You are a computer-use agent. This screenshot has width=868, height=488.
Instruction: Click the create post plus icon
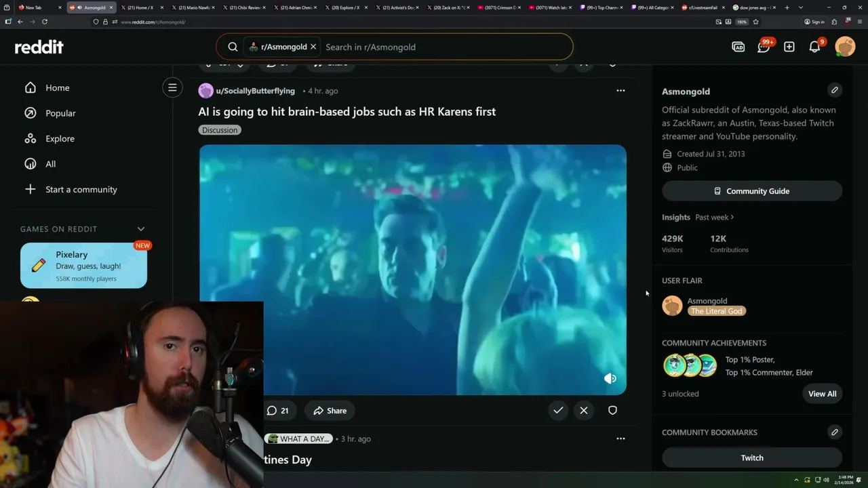pos(789,47)
